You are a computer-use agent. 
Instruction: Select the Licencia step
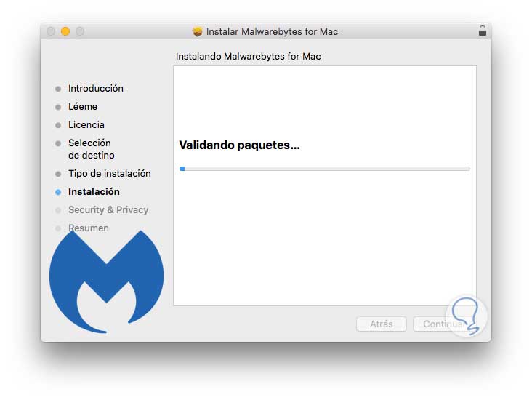pos(86,124)
